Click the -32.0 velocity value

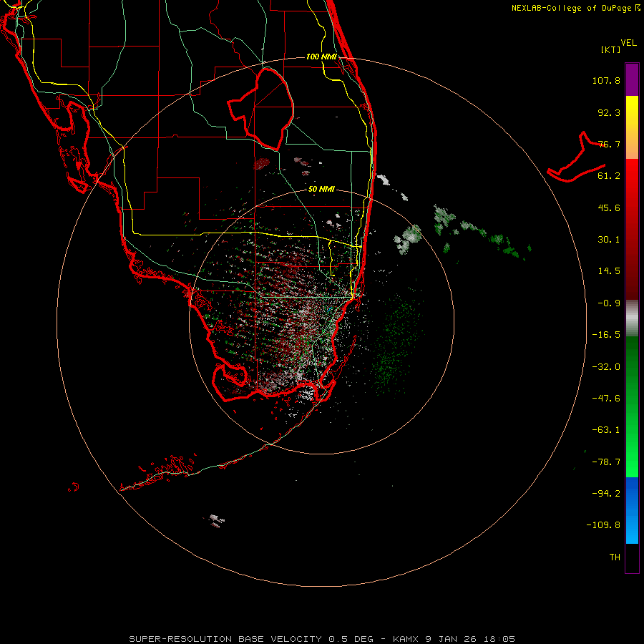click(x=606, y=367)
